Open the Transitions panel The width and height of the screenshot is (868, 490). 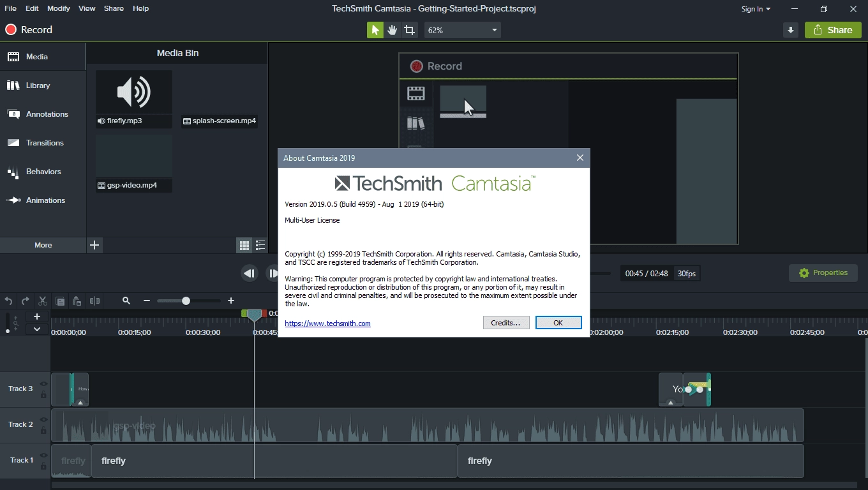(x=43, y=143)
